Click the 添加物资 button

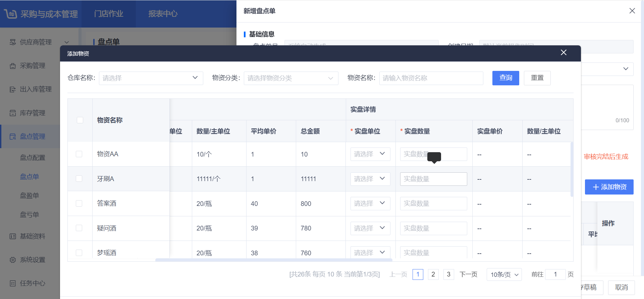coord(609,187)
